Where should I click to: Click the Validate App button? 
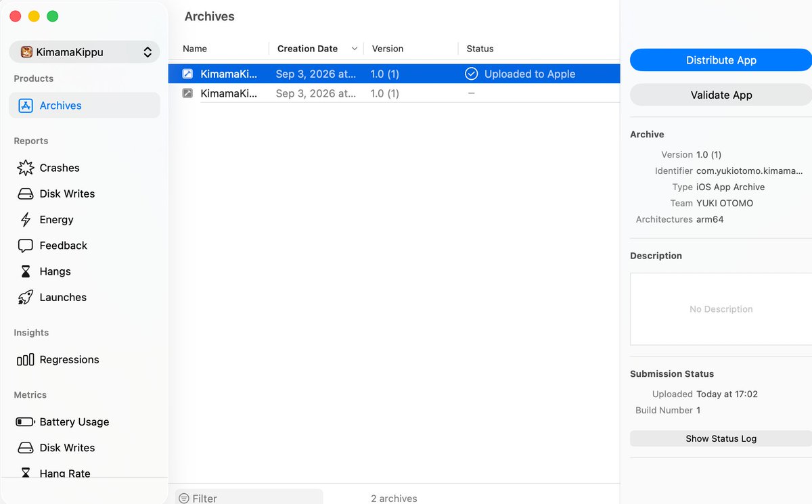721,95
